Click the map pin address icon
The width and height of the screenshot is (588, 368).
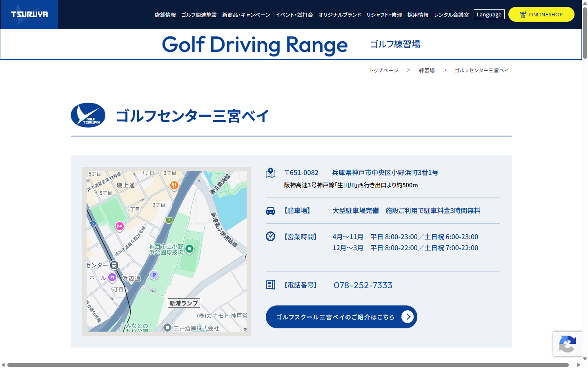270,173
